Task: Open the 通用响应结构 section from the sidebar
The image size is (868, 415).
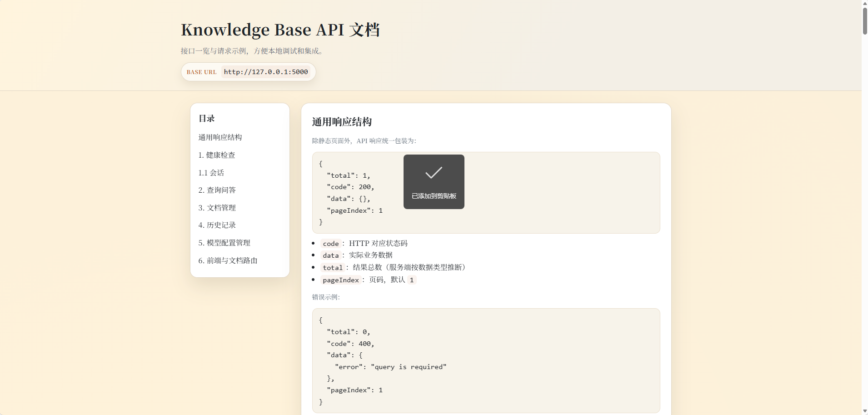Action: coord(220,137)
